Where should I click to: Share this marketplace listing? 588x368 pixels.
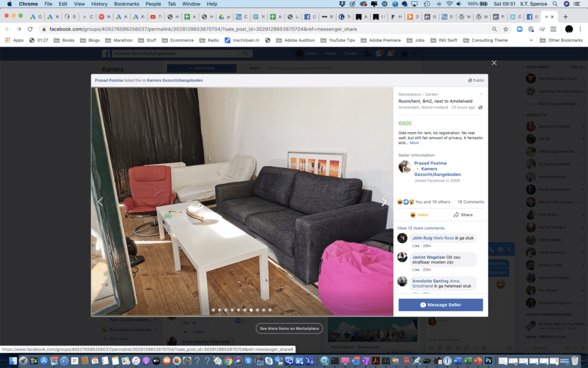pos(463,215)
